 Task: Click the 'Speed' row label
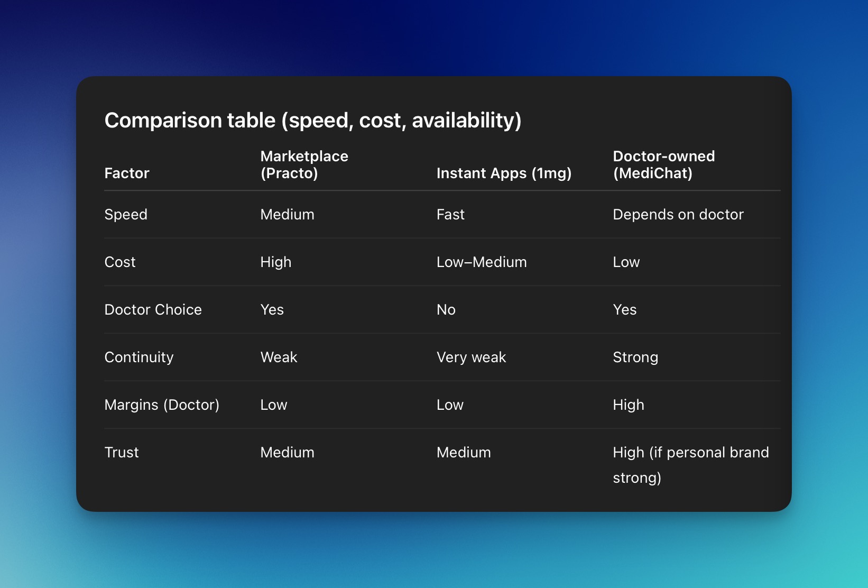coord(126,215)
